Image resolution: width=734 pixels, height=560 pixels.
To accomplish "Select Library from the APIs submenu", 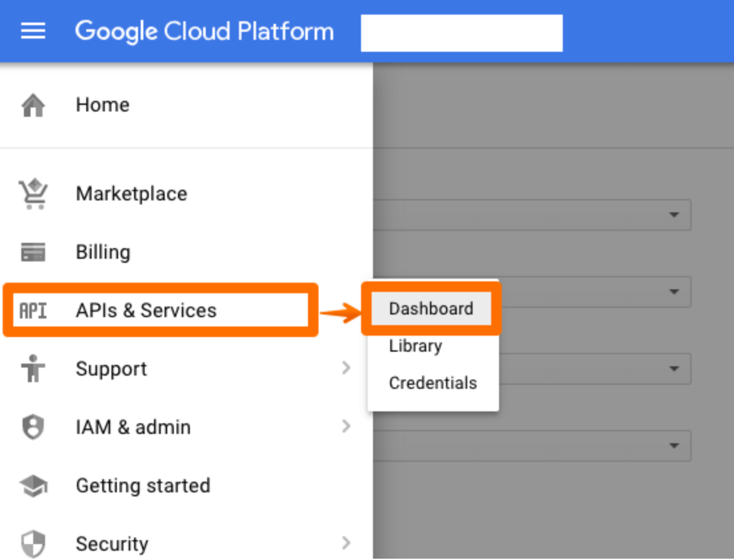I will 415,346.
